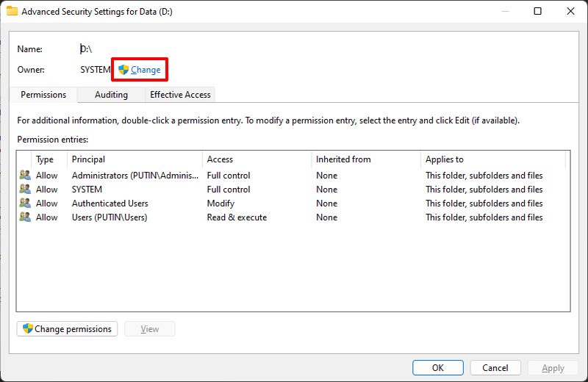Click the folder icon in title bar
The width and height of the screenshot is (588, 382).
click(12, 11)
